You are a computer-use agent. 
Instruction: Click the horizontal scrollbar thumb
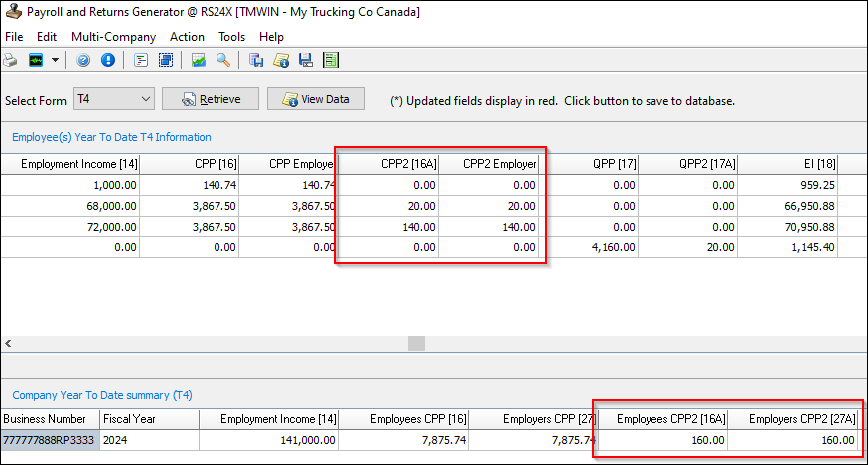(x=416, y=343)
